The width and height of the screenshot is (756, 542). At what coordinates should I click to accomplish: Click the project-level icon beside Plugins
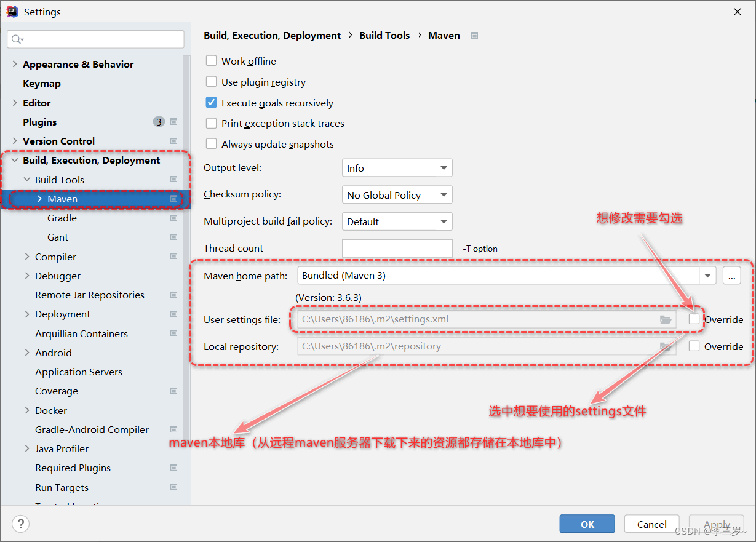173,122
